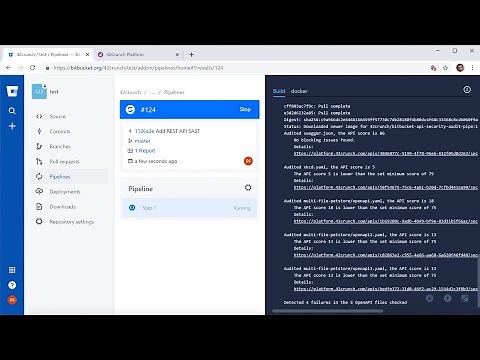This screenshot has height=360, width=480.
Task: Open Chrome three-dot menu
Action: click(x=472, y=68)
